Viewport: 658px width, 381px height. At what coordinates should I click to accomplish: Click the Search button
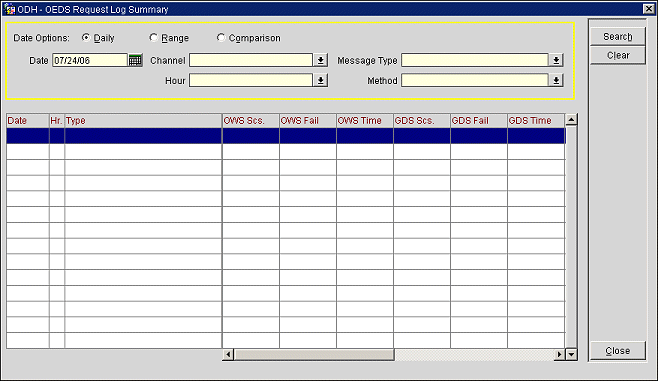617,37
